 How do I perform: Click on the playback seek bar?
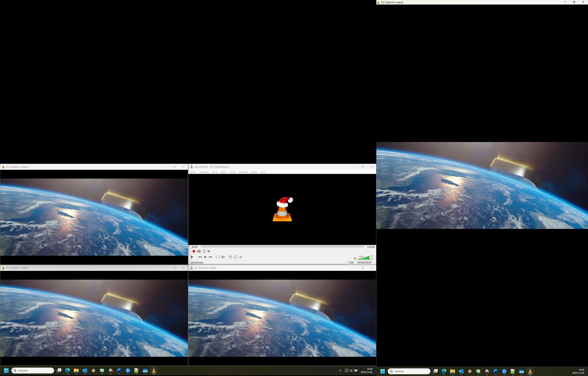tap(282, 247)
